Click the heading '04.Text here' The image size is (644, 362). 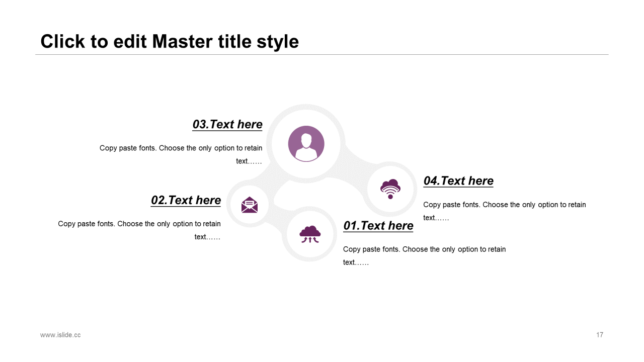click(x=458, y=180)
